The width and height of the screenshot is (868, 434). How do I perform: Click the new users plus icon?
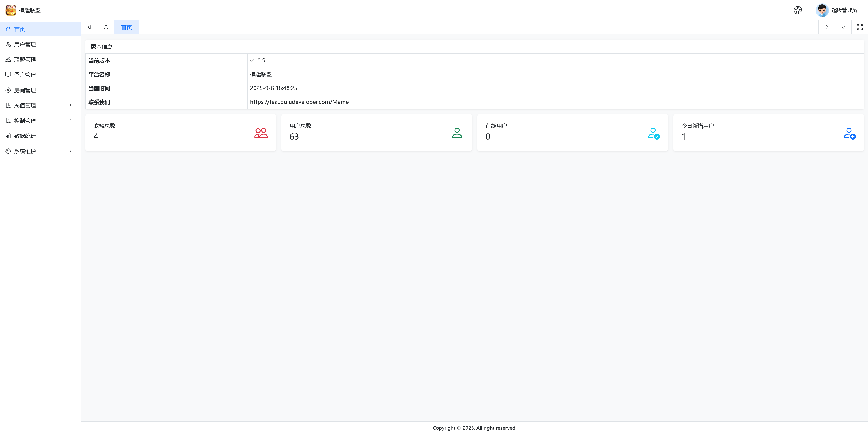pos(849,133)
